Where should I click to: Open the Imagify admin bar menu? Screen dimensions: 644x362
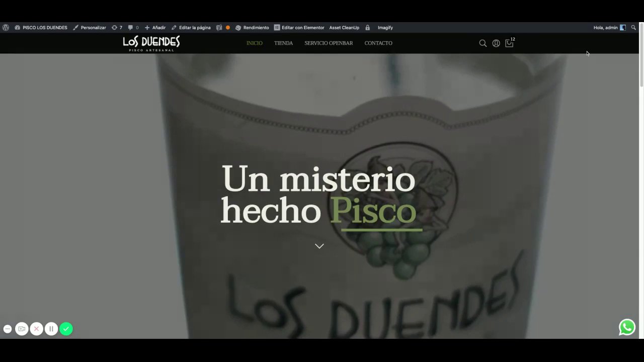pyautogui.click(x=385, y=28)
